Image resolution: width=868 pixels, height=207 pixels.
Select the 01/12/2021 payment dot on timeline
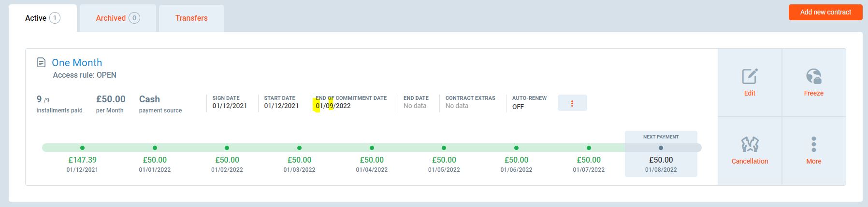pos(82,148)
